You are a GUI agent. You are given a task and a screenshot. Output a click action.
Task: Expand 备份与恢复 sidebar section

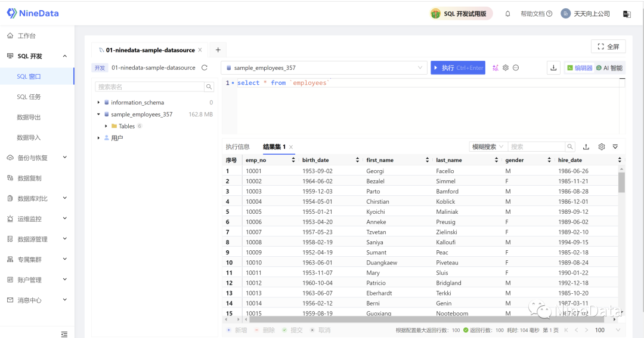[x=64, y=158]
